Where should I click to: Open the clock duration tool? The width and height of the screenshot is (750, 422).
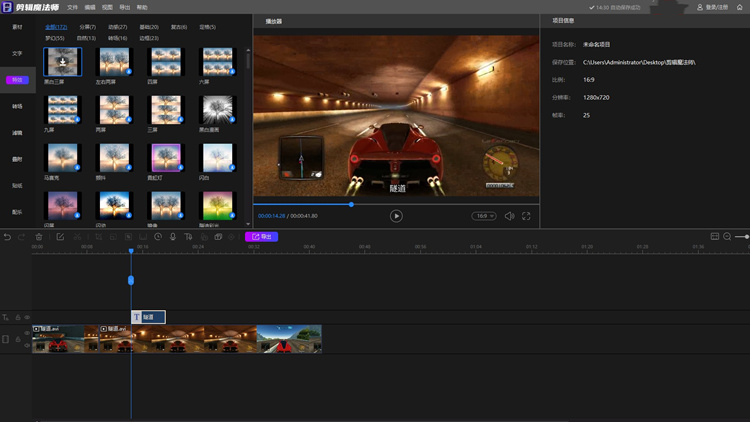point(158,237)
